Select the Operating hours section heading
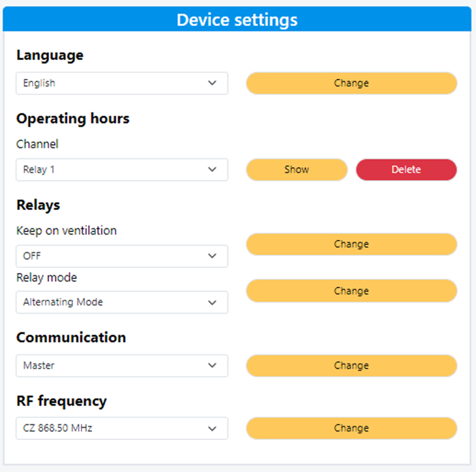This screenshot has height=472, width=476. click(73, 119)
